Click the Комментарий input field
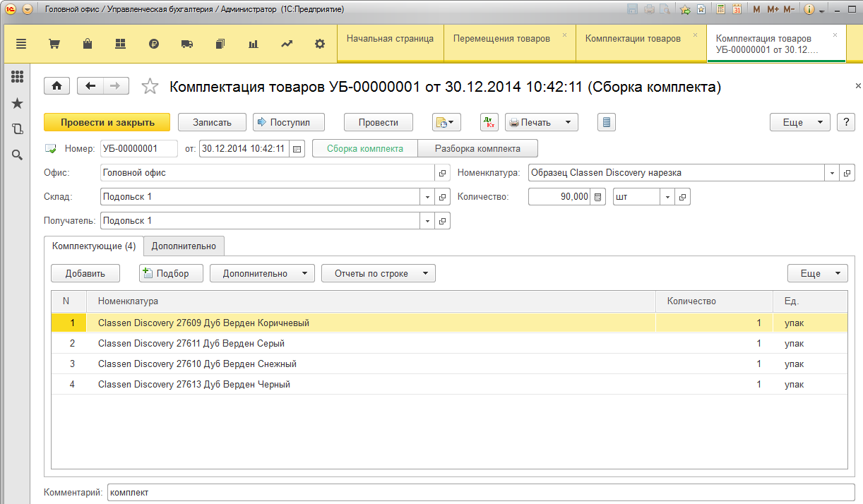The width and height of the screenshot is (863, 504). pyautogui.click(x=481, y=493)
